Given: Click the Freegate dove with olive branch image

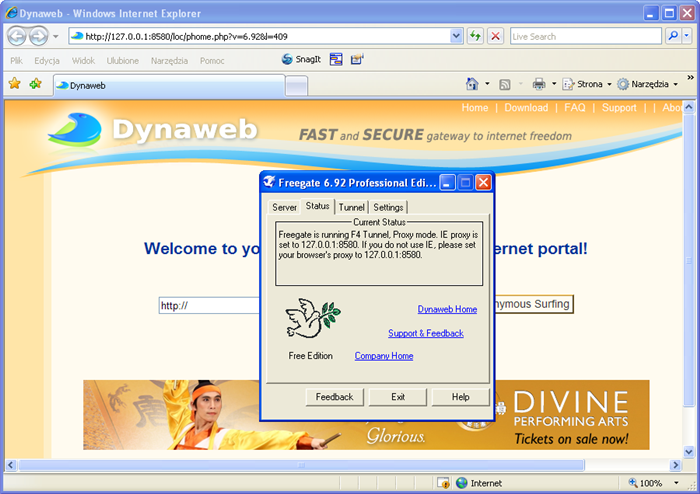Looking at the screenshot, I should [x=313, y=318].
